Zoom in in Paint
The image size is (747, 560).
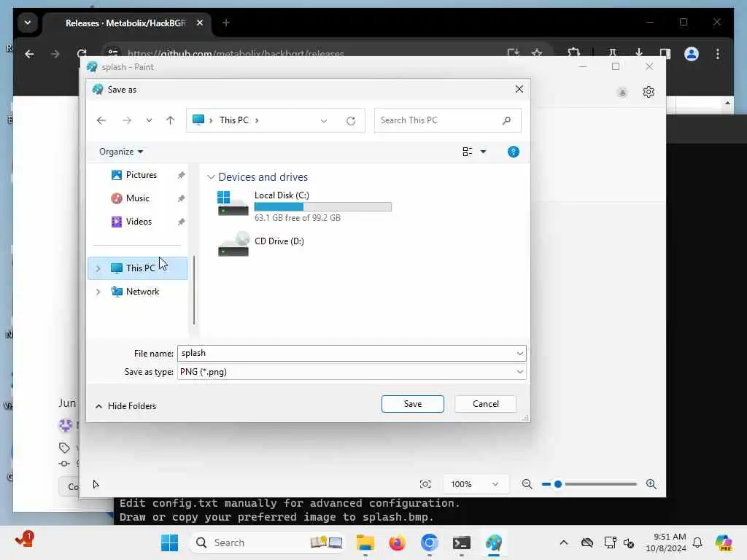point(651,484)
